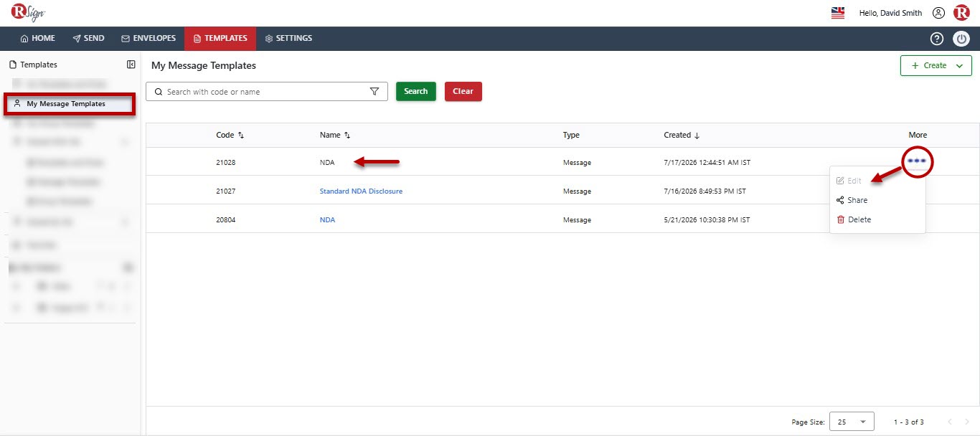Click the green Search button
980x436 pixels.
click(416, 92)
